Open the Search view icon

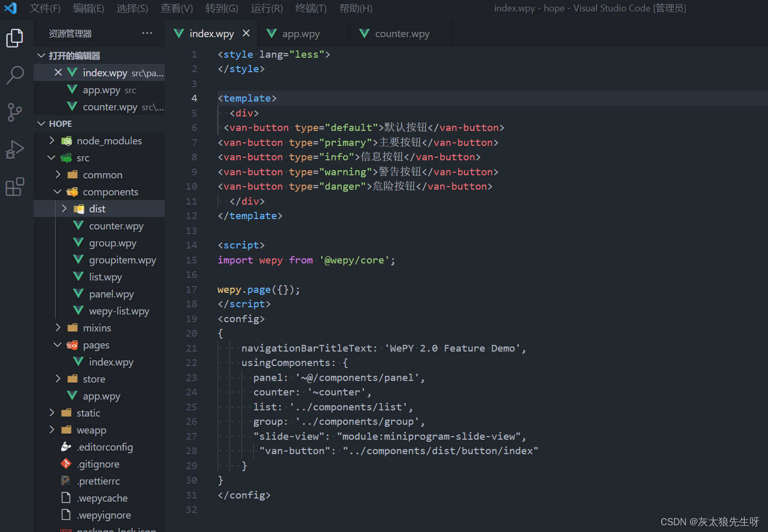click(14, 75)
